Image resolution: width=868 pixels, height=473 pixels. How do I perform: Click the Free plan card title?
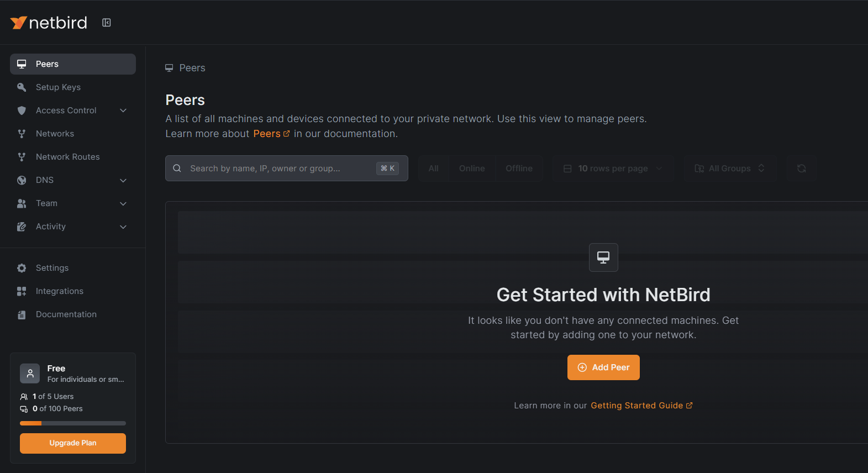click(x=56, y=369)
